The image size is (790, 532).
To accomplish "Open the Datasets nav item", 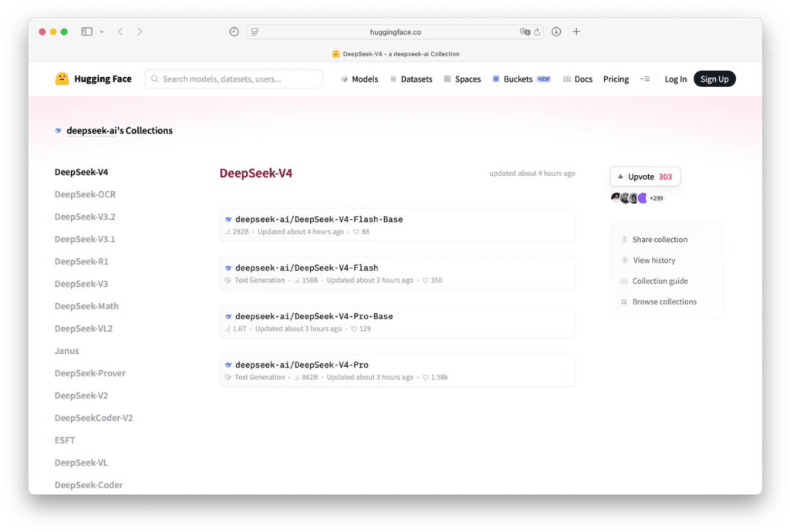I will click(x=410, y=79).
